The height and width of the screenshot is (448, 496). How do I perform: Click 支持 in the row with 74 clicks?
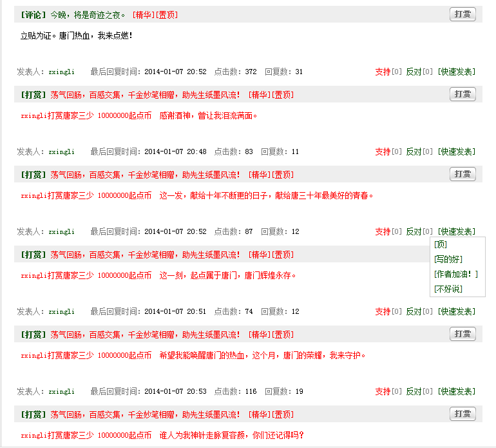pos(383,312)
